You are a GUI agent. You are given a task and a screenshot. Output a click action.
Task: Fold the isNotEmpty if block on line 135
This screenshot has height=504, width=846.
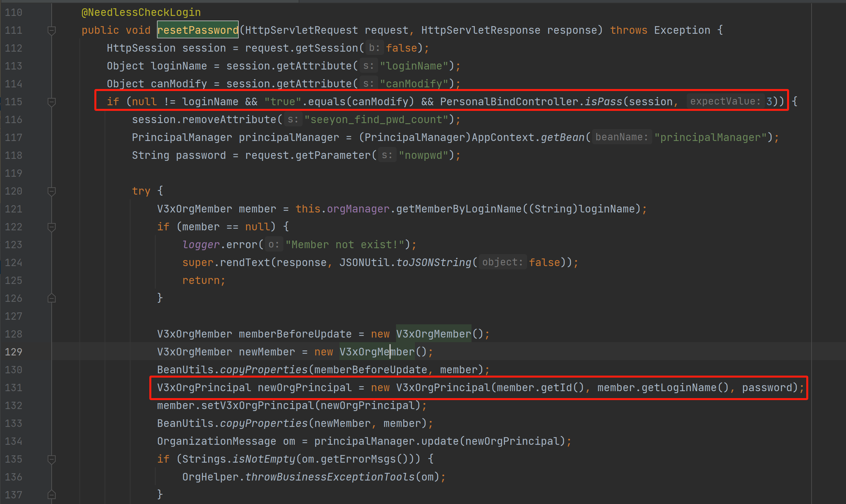[x=52, y=459]
